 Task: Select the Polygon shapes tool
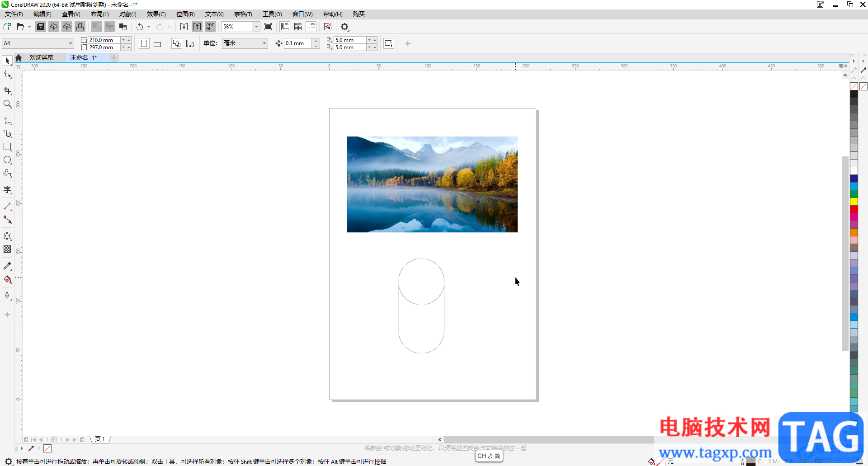point(7,173)
